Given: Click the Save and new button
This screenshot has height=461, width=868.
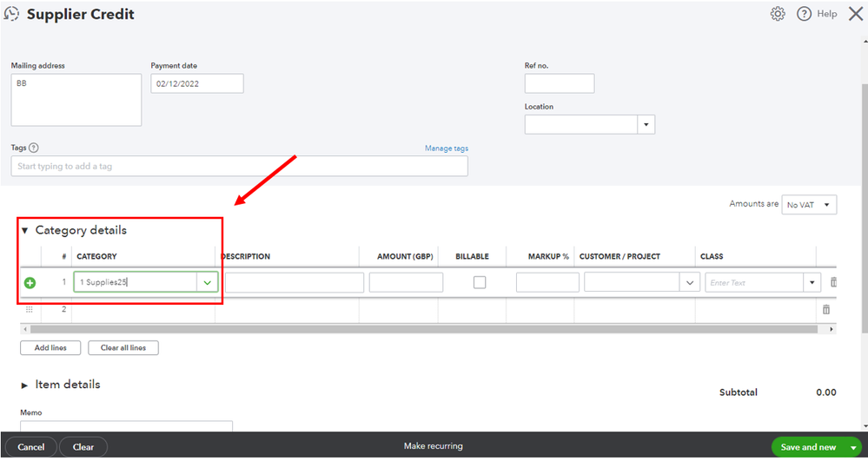Looking at the screenshot, I should point(808,447).
